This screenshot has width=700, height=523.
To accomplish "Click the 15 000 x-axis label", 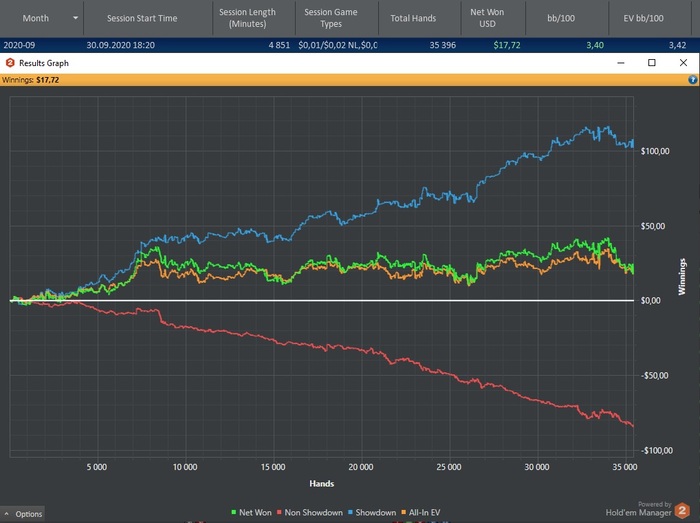I will (x=273, y=467).
